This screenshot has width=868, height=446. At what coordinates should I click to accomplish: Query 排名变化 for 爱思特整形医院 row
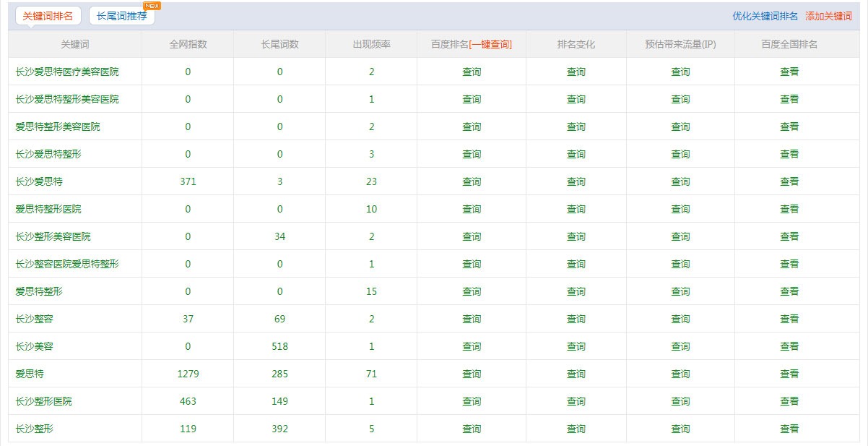tap(576, 209)
